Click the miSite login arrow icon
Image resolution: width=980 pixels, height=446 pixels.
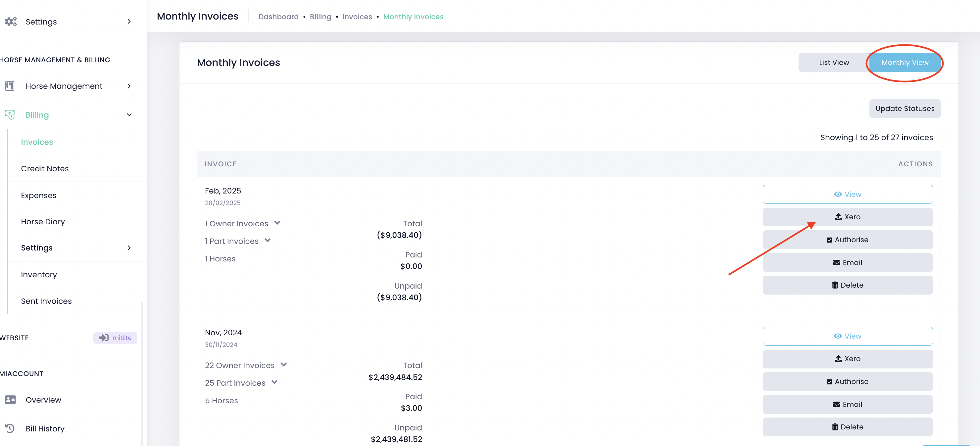point(104,338)
